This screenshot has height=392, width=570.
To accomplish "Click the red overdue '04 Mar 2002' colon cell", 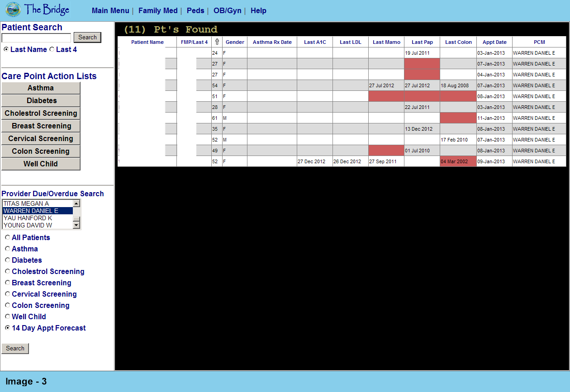I will pyautogui.click(x=458, y=161).
